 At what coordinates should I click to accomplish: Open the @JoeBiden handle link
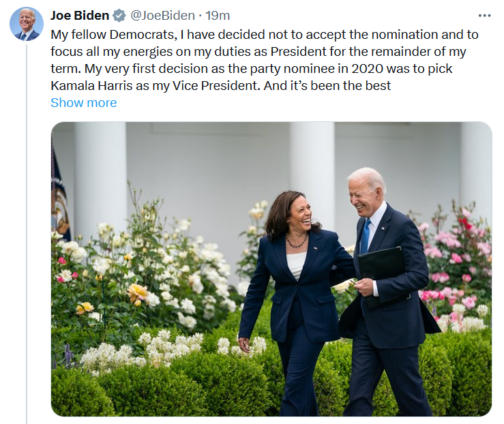[x=164, y=16]
